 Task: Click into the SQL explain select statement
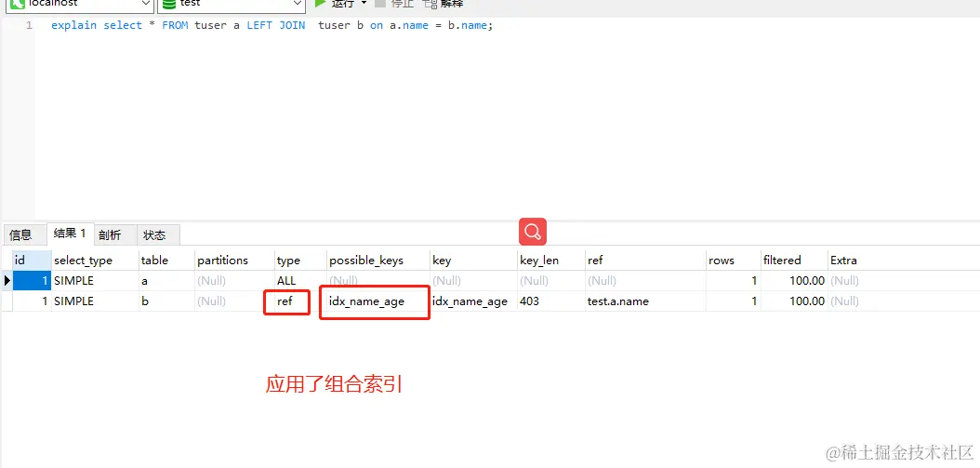[x=271, y=26]
